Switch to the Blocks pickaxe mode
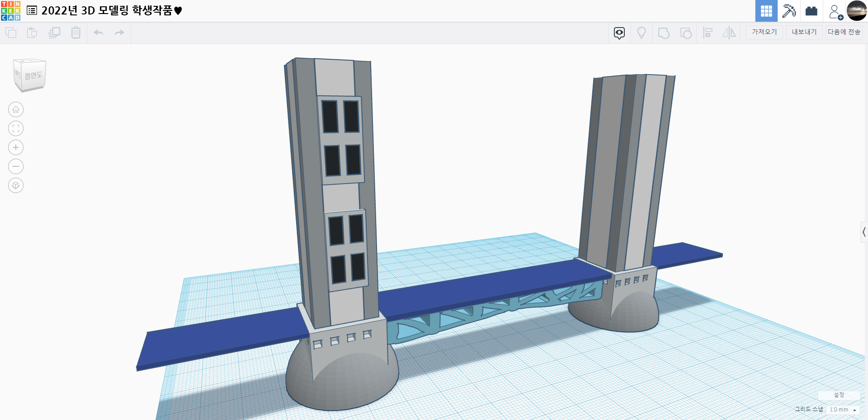The height and width of the screenshot is (420, 868). pos(789,11)
